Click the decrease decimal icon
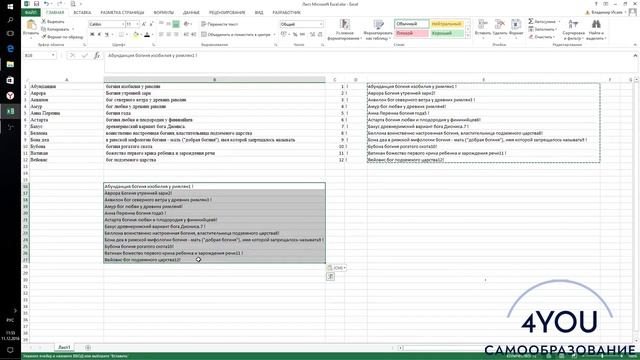Image resolution: width=640 pixels, height=360 pixels. coord(320,35)
